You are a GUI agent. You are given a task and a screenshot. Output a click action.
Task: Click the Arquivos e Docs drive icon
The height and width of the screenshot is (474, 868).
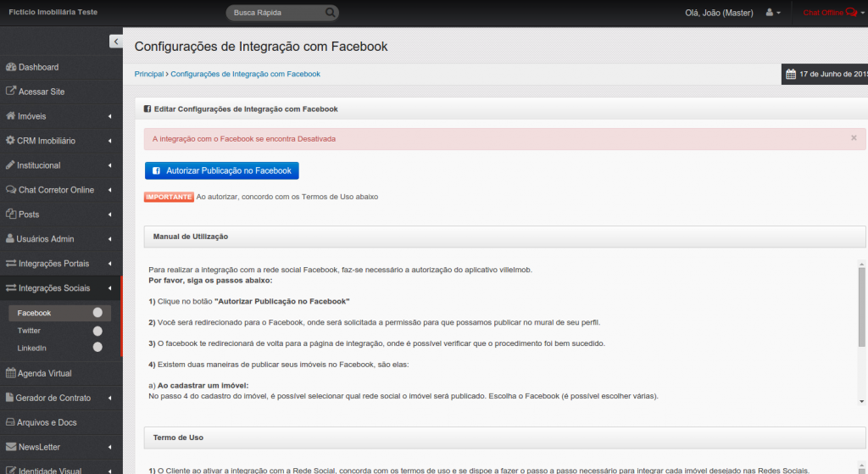point(10,422)
